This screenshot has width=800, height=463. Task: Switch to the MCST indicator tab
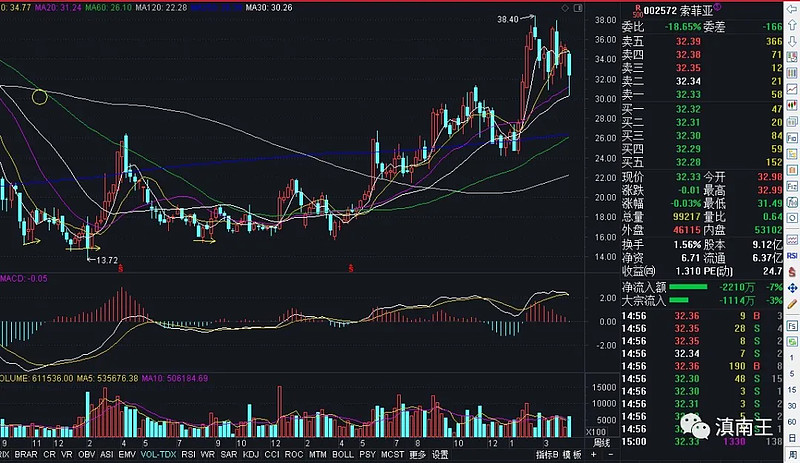(x=392, y=454)
